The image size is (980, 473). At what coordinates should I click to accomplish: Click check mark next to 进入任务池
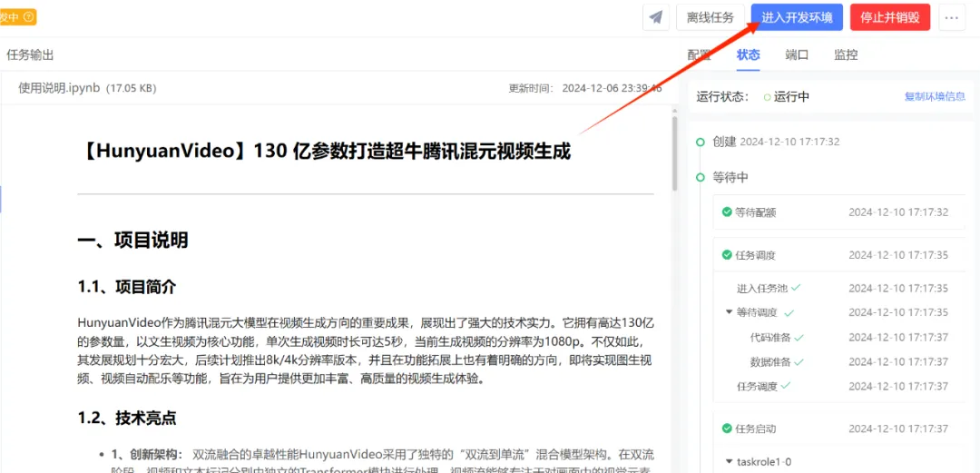[796, 288]
